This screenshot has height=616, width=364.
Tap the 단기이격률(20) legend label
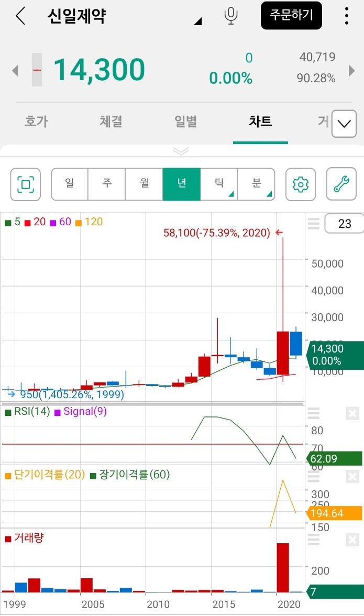click(x=49, y=475)
